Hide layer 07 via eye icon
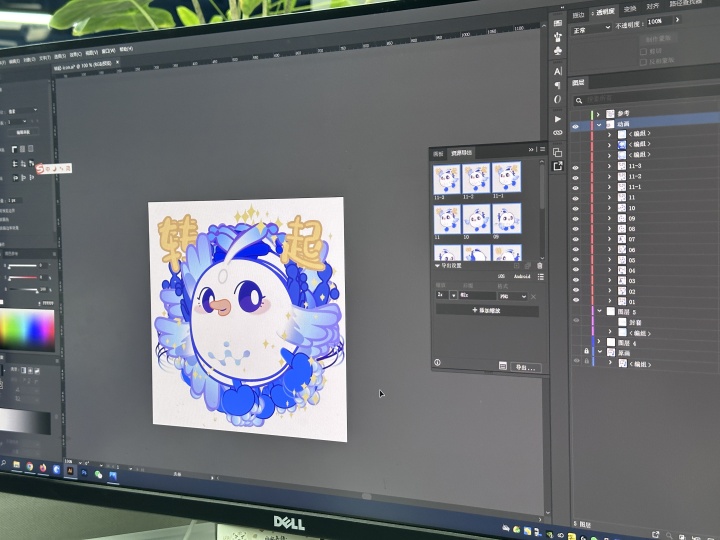Viewport: 720px width, 540px height. pyautogui.click(x=575, y=239)
